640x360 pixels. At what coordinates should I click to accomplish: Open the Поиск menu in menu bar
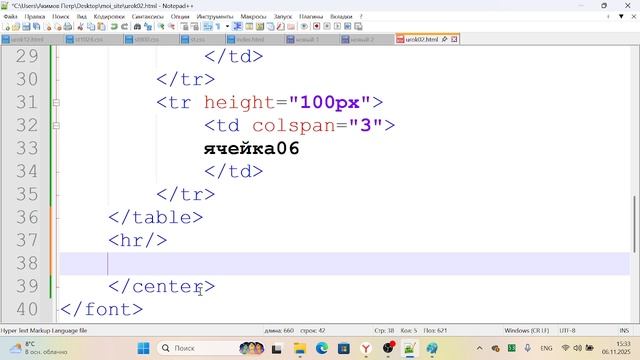[x=61, y=16]
